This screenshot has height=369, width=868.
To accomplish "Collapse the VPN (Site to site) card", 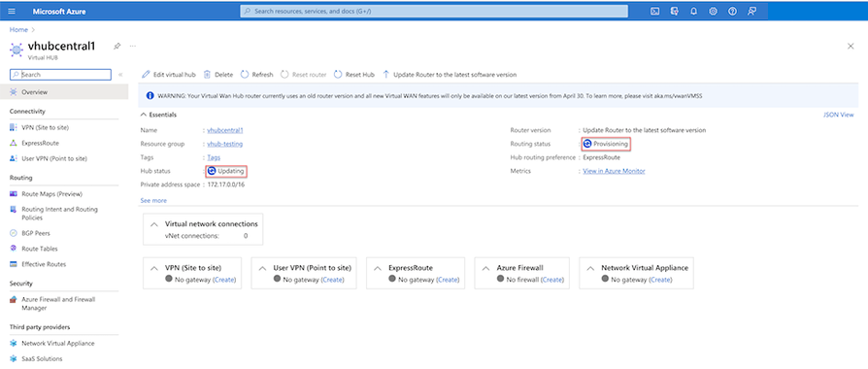I will (x=154, y=268).
